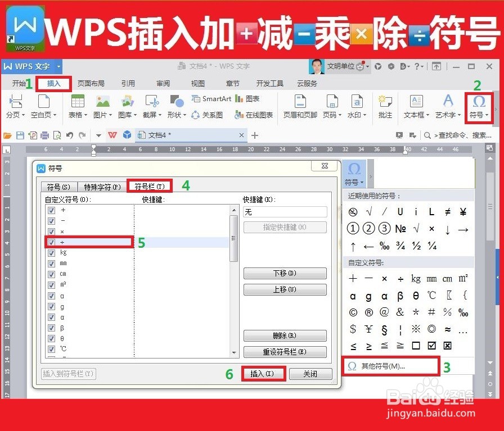Print the document from quick toolbar
This screenshot has height=431, width=504.
(44, 135)
